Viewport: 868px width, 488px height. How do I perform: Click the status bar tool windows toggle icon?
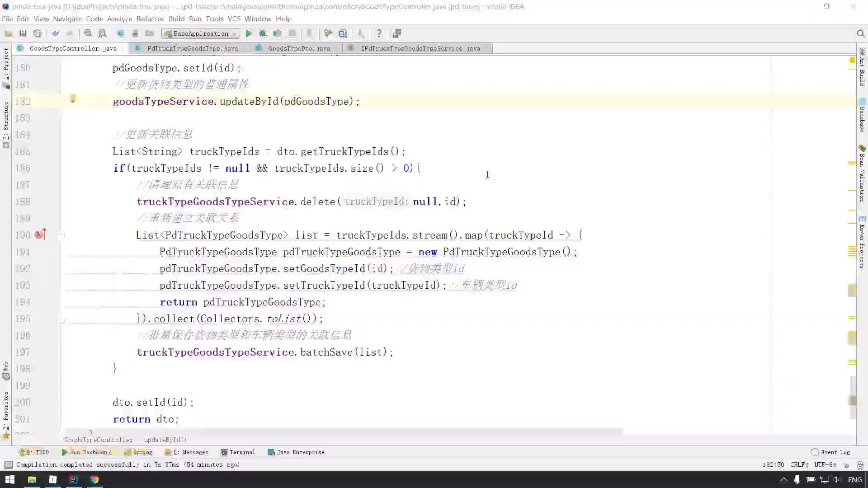[x=8, y=465]
